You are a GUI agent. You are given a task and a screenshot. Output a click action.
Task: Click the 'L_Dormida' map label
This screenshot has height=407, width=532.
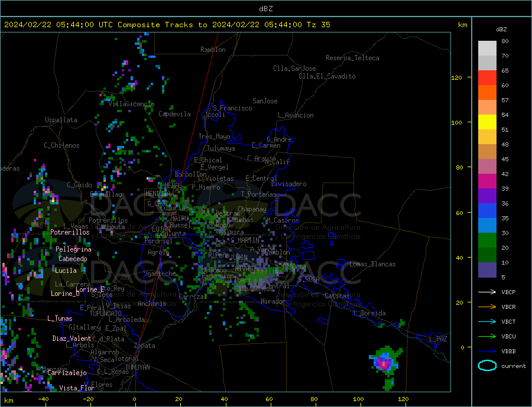pos(370,314)
